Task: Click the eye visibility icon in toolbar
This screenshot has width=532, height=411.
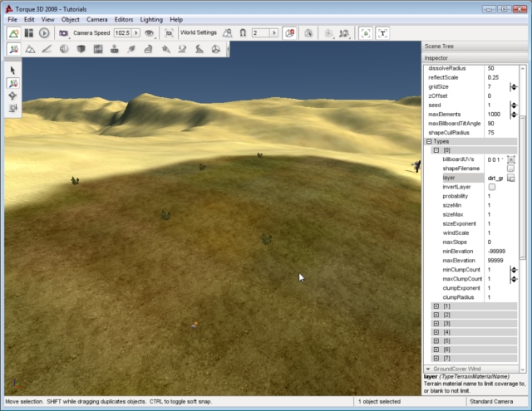Action: [149, 33]
